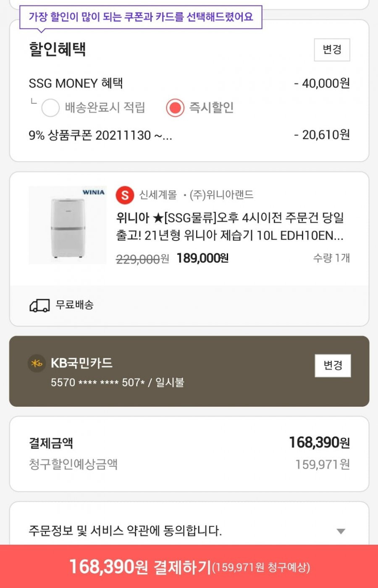Click the purple best-discount tooltip banner
Image resolution: width=378 pixels, height=588 pixels.
point(141,17)
